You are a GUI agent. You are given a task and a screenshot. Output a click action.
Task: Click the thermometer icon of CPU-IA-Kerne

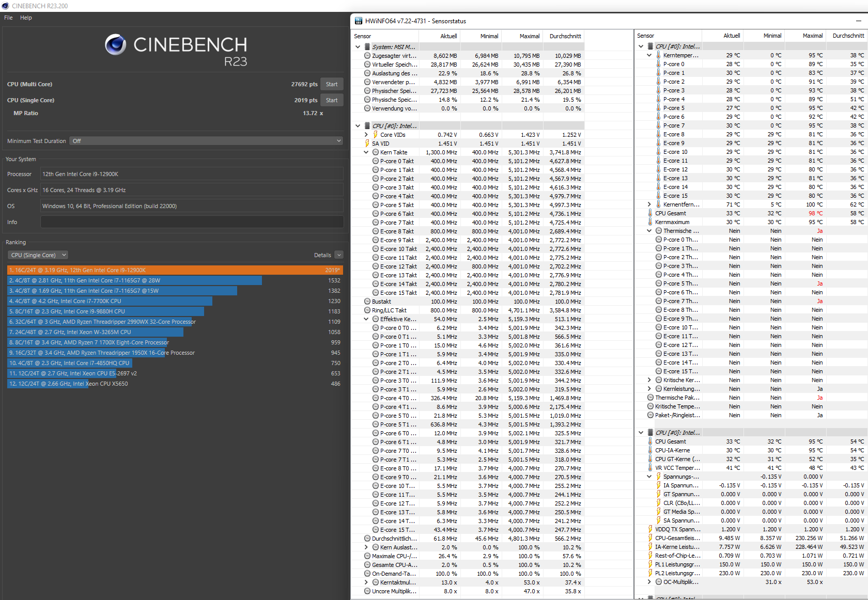tap(650, 450)
